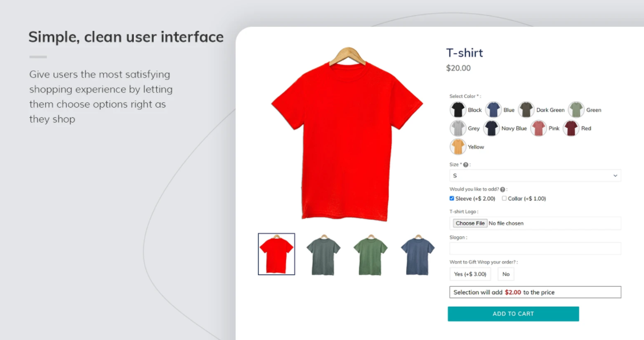Click the 'No file chosen' text

[506, 223]
